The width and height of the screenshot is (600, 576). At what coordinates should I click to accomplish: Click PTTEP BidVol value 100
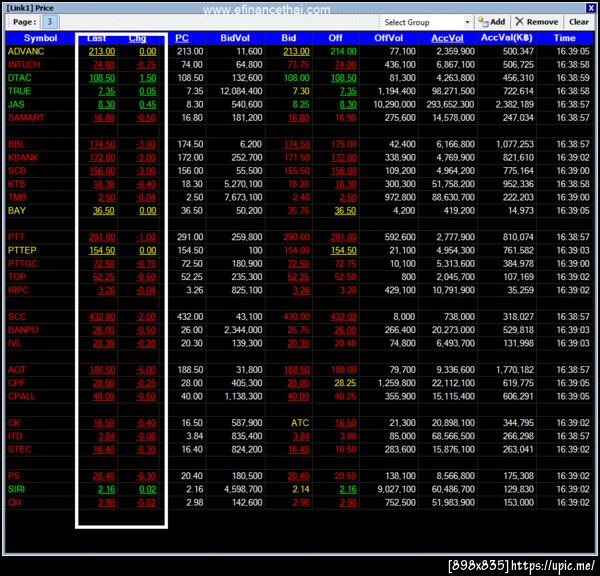coord(255,250)
